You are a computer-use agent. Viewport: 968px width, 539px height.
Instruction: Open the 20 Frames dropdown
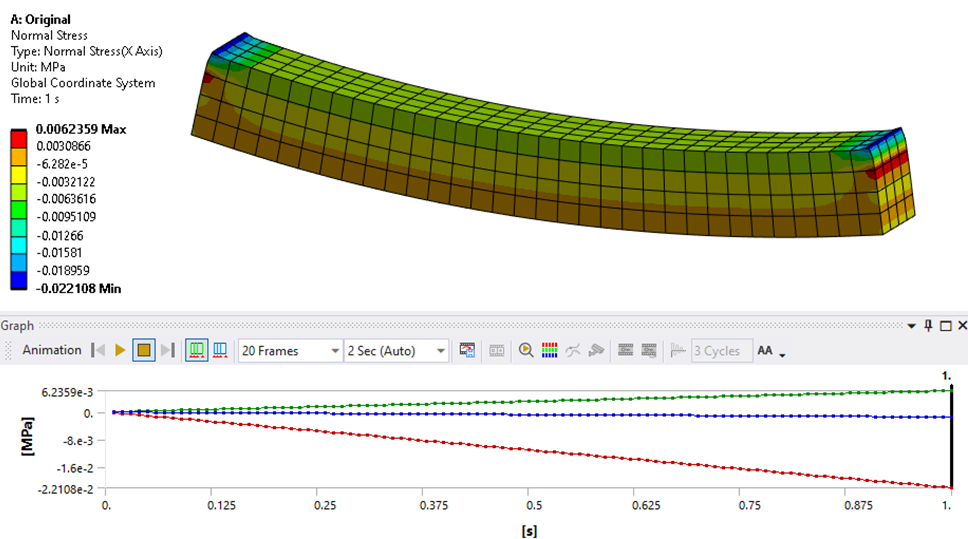333,351
